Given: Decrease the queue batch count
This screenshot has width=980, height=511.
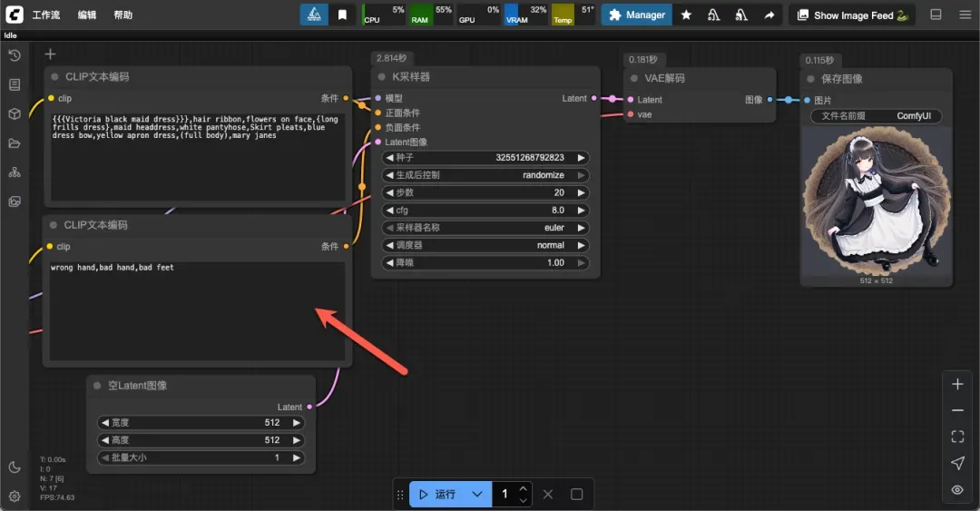Looking at the screenshot, I should pos(524,500).
